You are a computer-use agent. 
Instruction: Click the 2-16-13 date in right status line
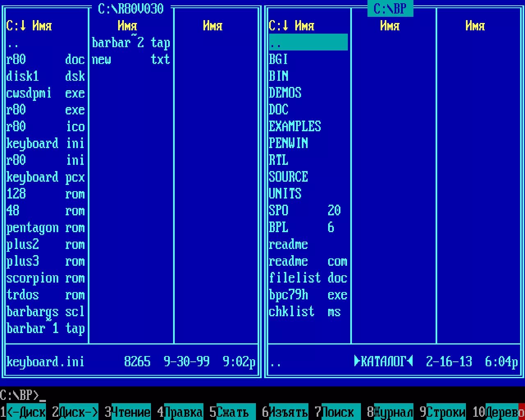[x=449, y=361]
